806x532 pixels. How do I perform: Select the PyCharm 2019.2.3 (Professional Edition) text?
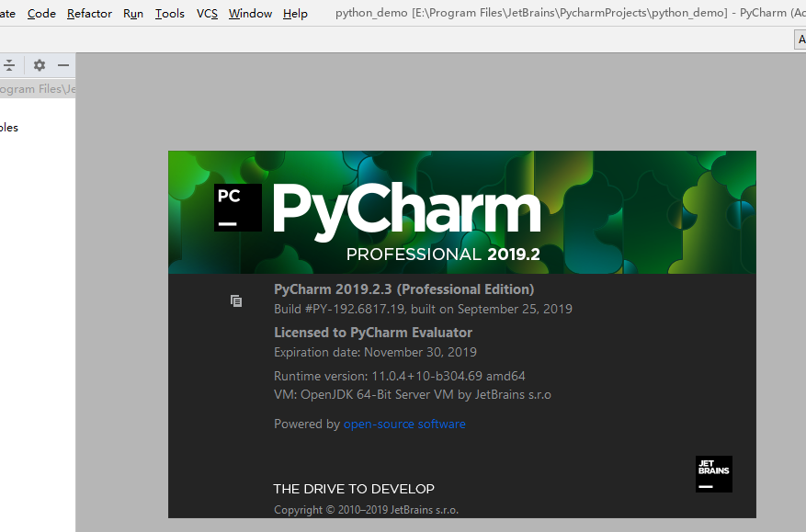point(404,289)
